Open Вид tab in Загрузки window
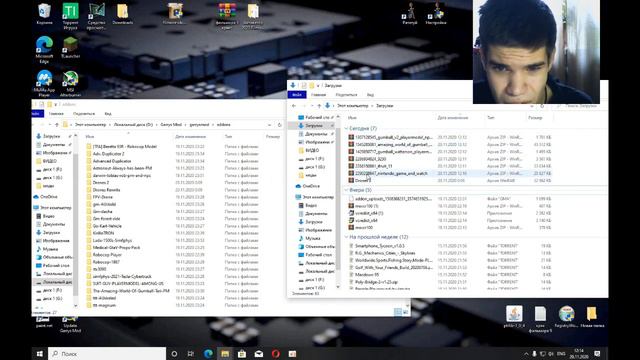This screenshot has height=360, width=640. pos(370,95)
